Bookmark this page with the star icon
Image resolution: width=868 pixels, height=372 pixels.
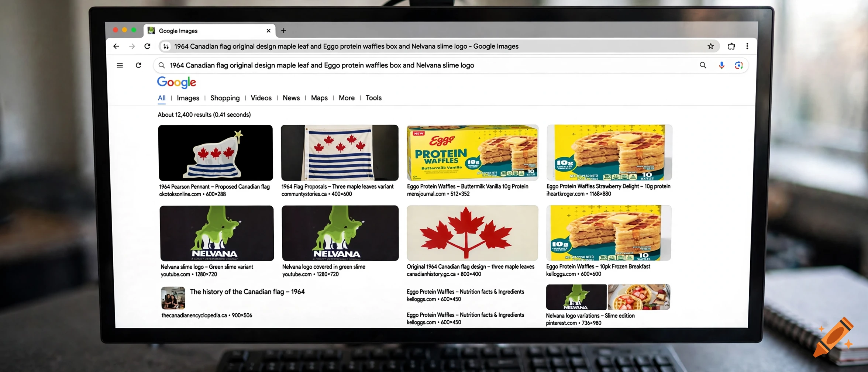[x=710, y=46]
